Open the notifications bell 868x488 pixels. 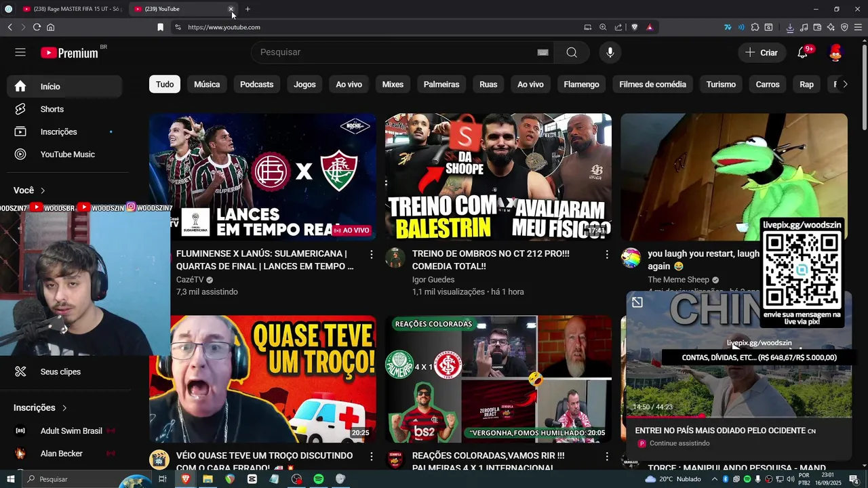(803, 52)
